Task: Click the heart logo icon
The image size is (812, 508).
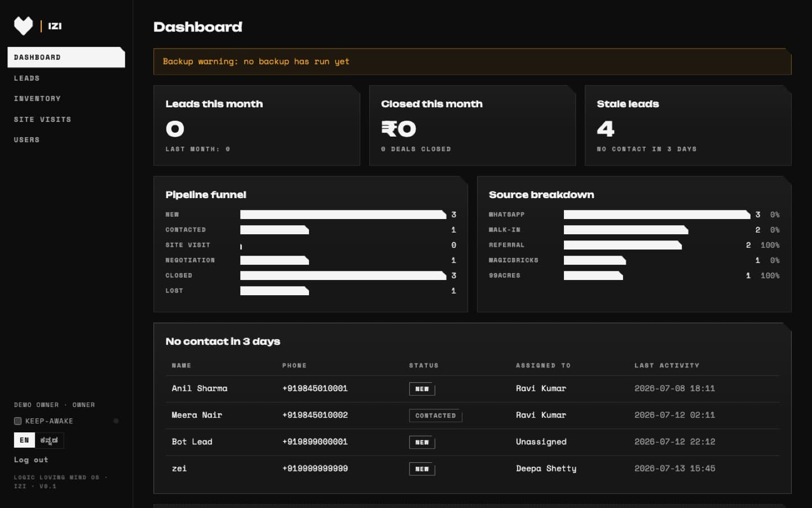Action: coord(23,26)
